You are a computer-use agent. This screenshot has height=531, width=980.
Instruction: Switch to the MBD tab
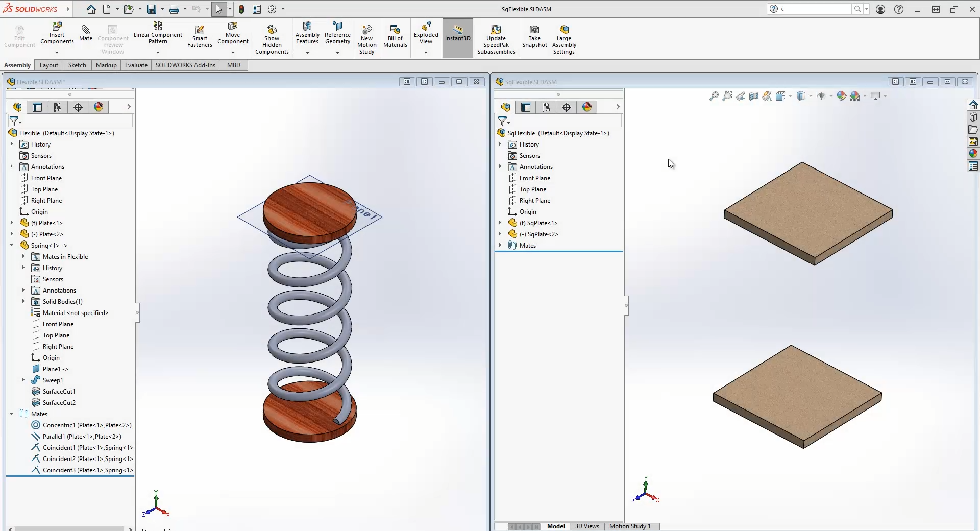(234, 65)
